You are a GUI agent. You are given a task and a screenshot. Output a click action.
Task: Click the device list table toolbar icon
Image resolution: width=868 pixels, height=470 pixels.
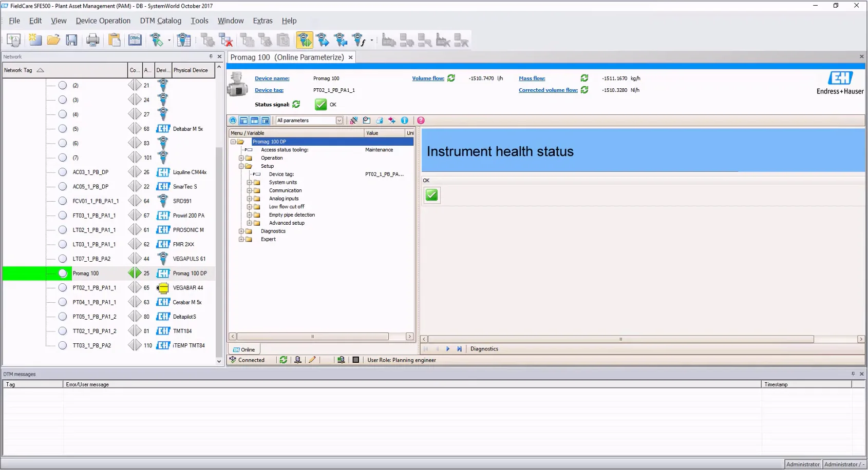183,40
